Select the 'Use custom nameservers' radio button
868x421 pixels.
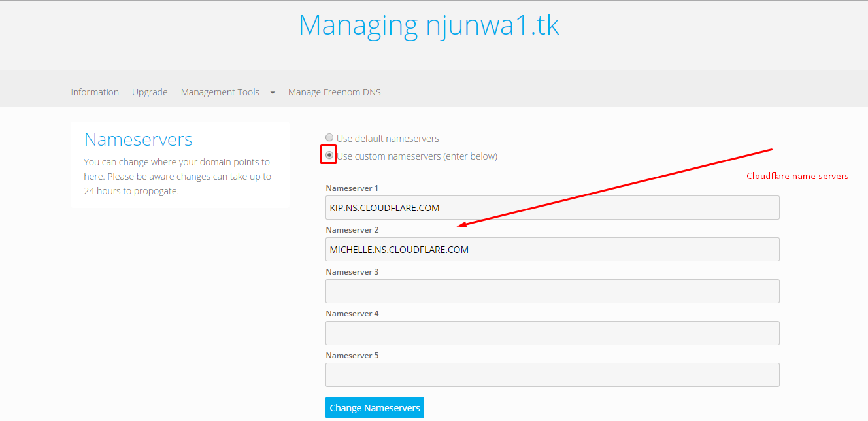[329, 156]
